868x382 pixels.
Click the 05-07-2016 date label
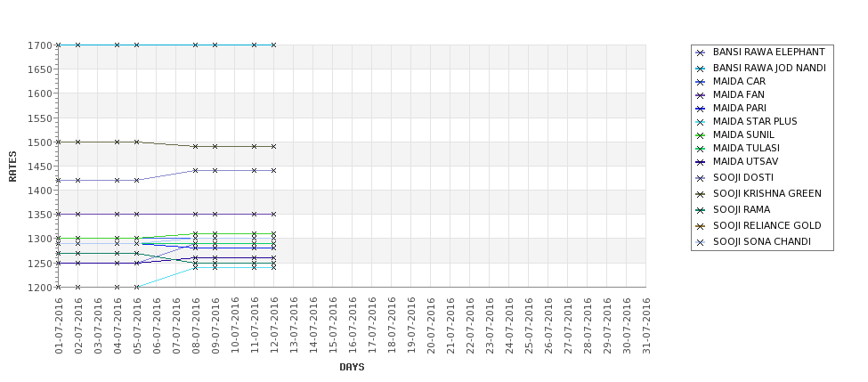point(137,326)
